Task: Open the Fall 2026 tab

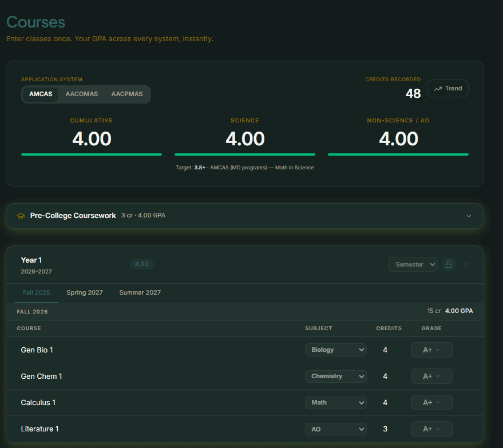Action: (x=37, y=292)
